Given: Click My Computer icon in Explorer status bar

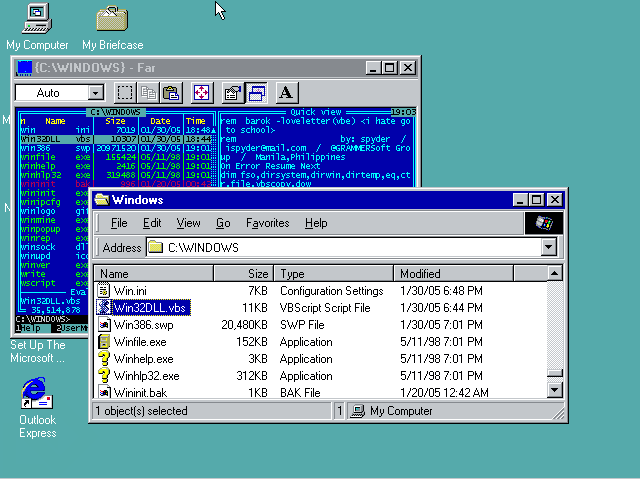Looking at the screenshot, I should 358,411.
